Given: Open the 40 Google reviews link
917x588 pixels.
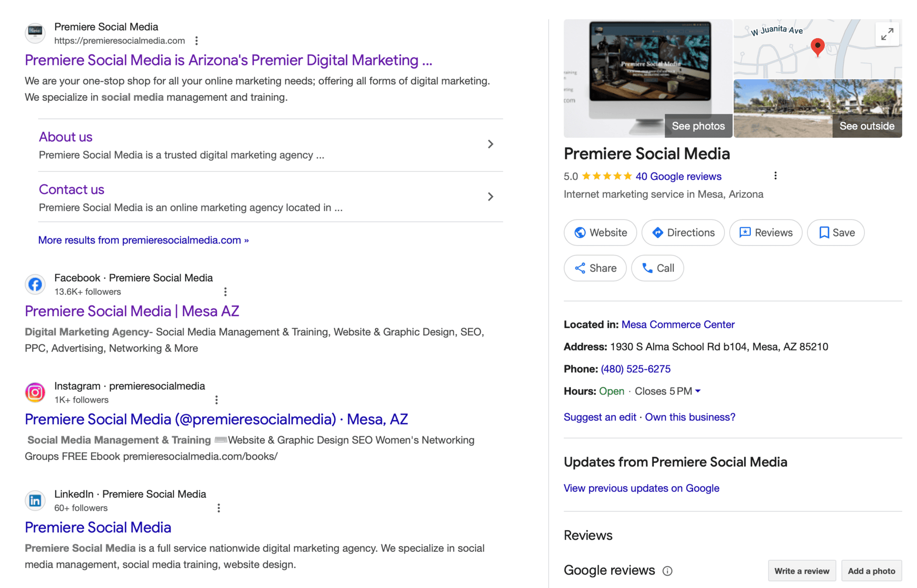Looking at the screenshot, I should tap(678, 176).
